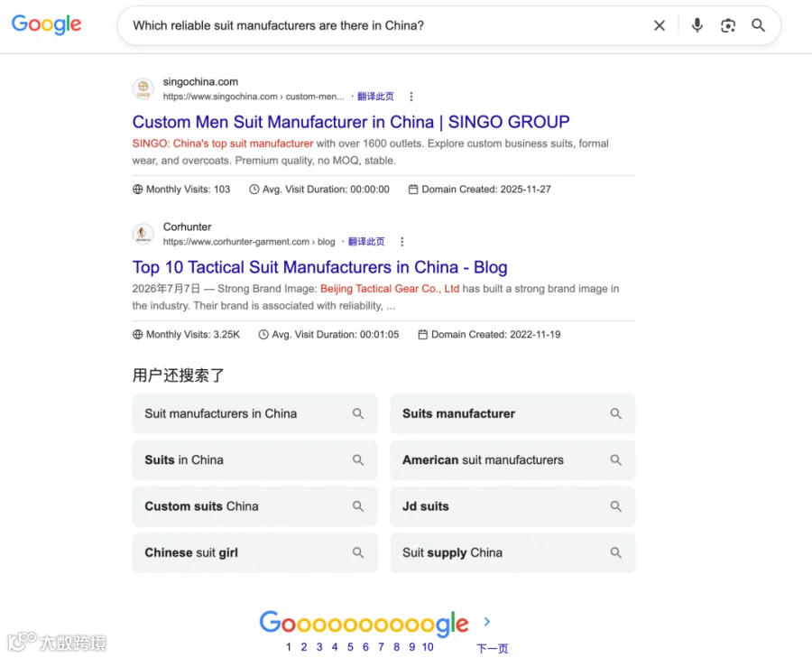Click the next-page chevron arrow beside Gooooogle
The width and height of the screenshot is (812, 658).
(487, 621)
